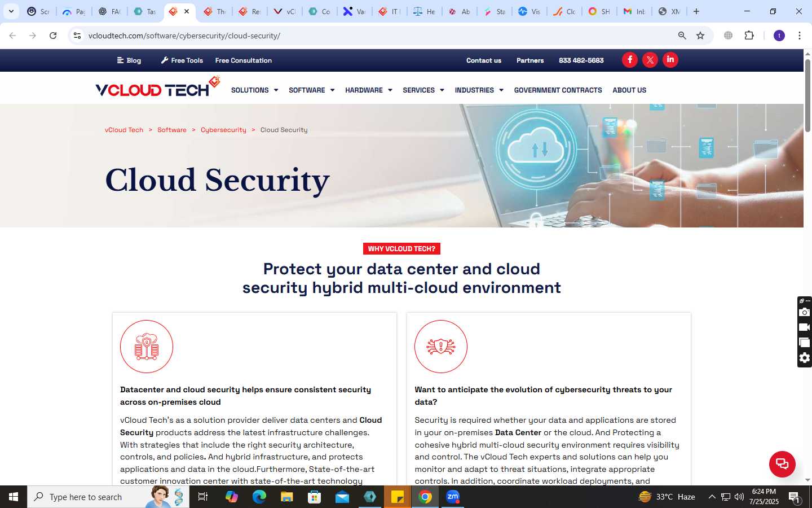The image size is (812, 508).
Task: Open the notification center icon
Action: click(x=795, y=497)
